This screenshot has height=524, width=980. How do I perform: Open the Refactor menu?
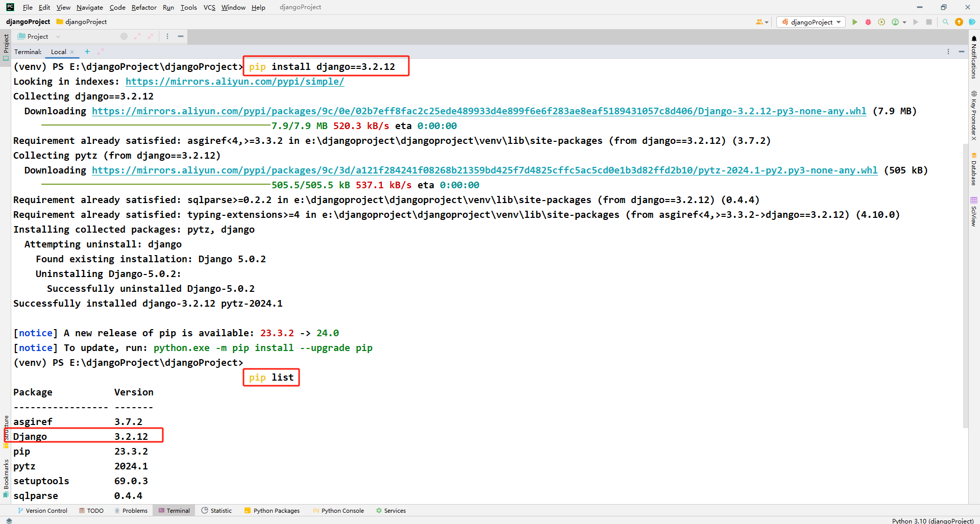144,7
